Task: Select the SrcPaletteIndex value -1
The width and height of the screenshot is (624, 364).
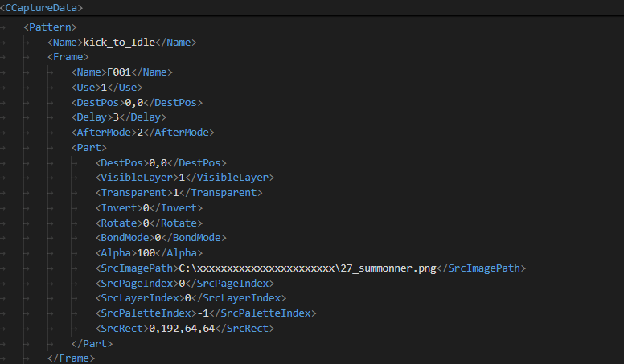Action: [203, 313]
